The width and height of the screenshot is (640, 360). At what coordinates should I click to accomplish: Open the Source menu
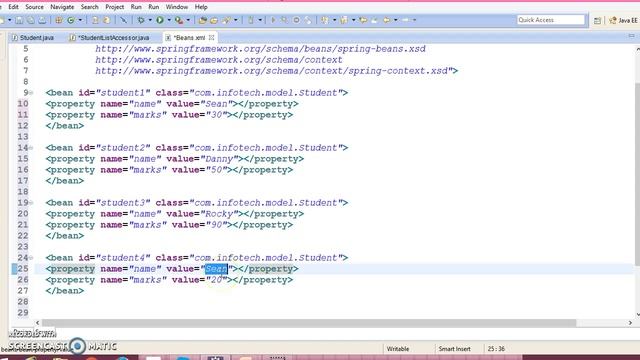tap(34, 7)
